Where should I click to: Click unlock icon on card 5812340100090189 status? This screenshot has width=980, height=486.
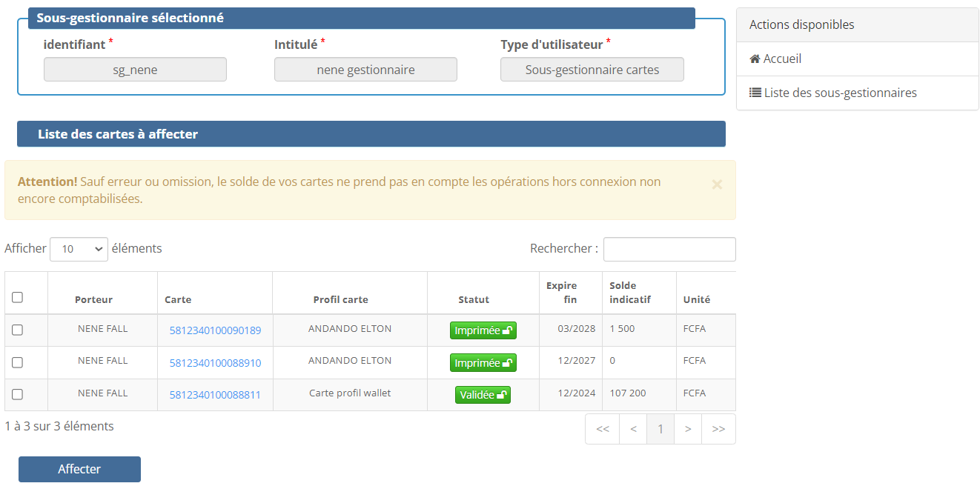click(x=508, y=331)
